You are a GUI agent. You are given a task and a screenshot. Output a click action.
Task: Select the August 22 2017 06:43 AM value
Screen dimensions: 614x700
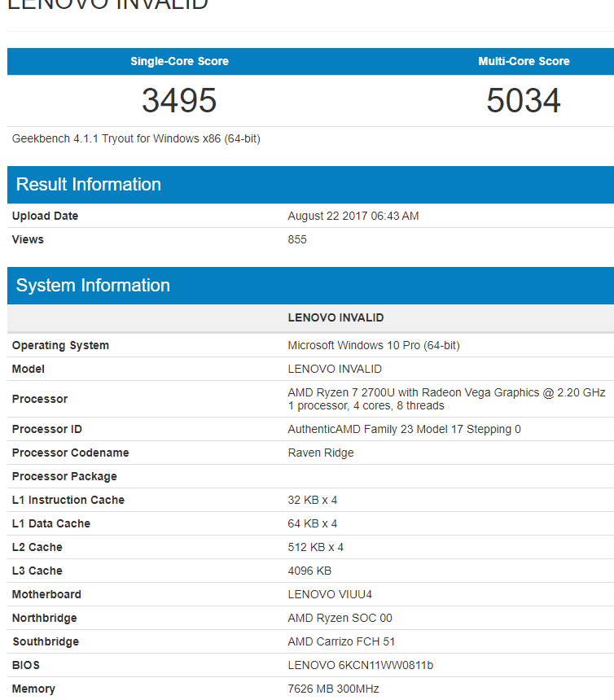tap(353, 216)
